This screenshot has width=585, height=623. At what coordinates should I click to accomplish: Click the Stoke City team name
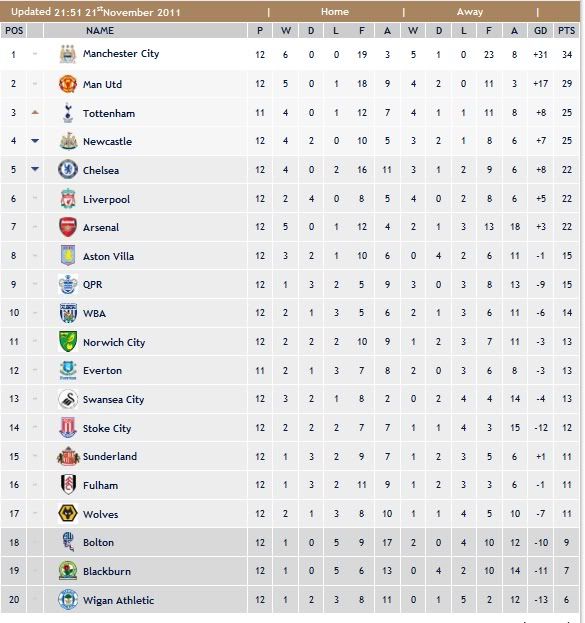107,428
